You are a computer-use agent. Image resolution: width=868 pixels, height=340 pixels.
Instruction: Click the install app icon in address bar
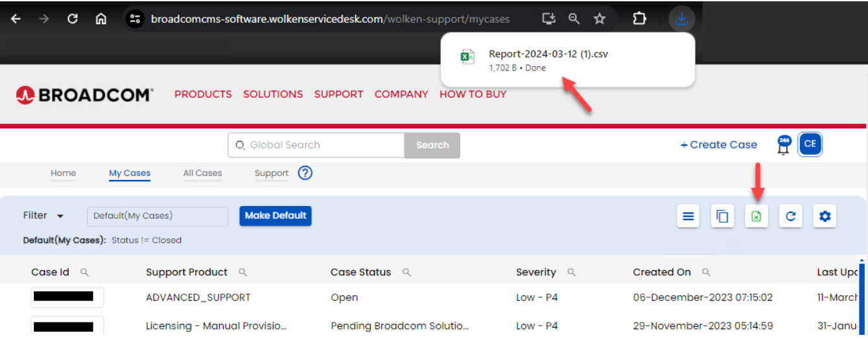click(548, 19)
